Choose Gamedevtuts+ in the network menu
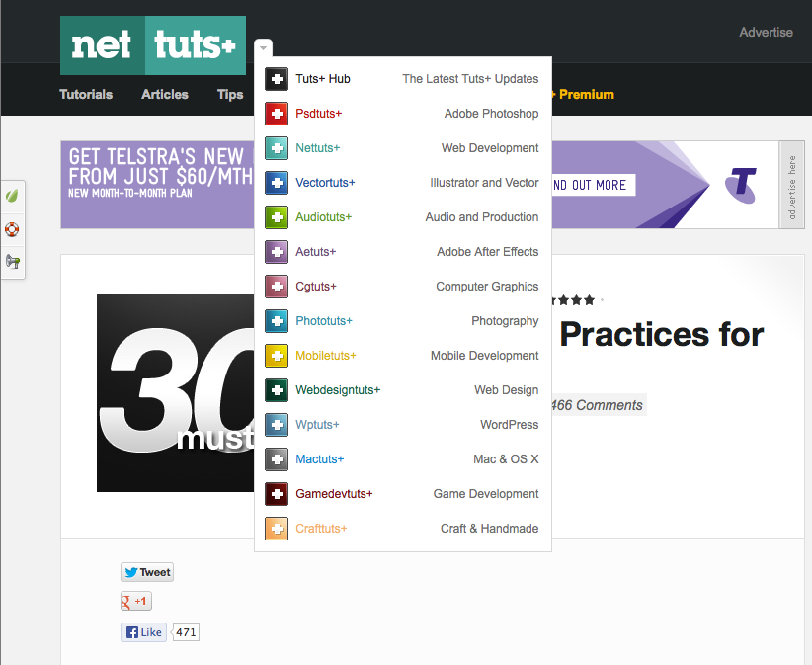 (334, 494)
